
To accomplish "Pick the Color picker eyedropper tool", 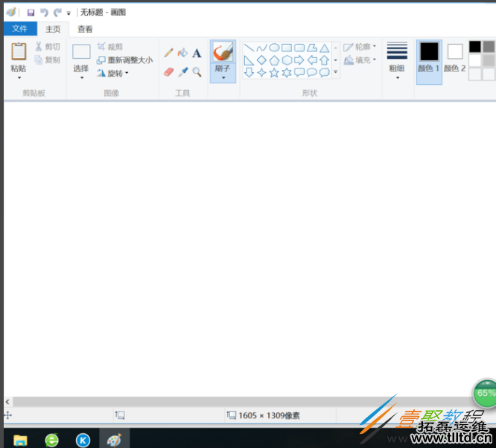I will (x=182, y=72).
